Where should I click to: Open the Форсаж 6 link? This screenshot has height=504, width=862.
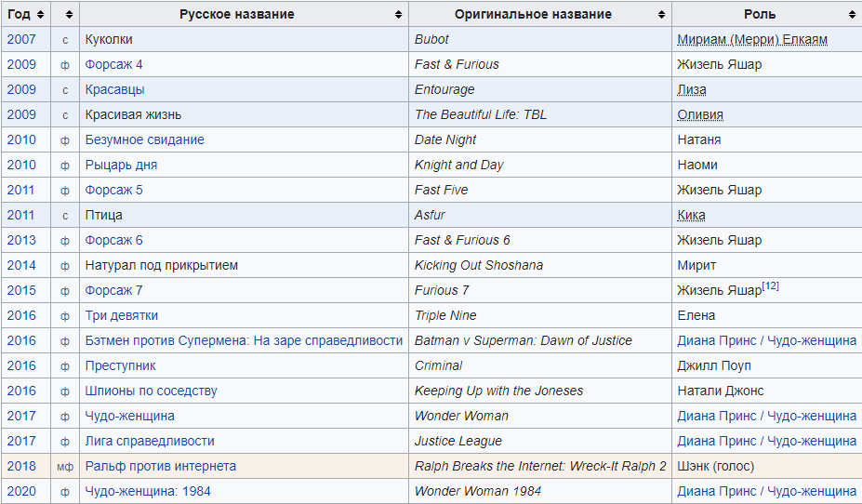(113, 240)
